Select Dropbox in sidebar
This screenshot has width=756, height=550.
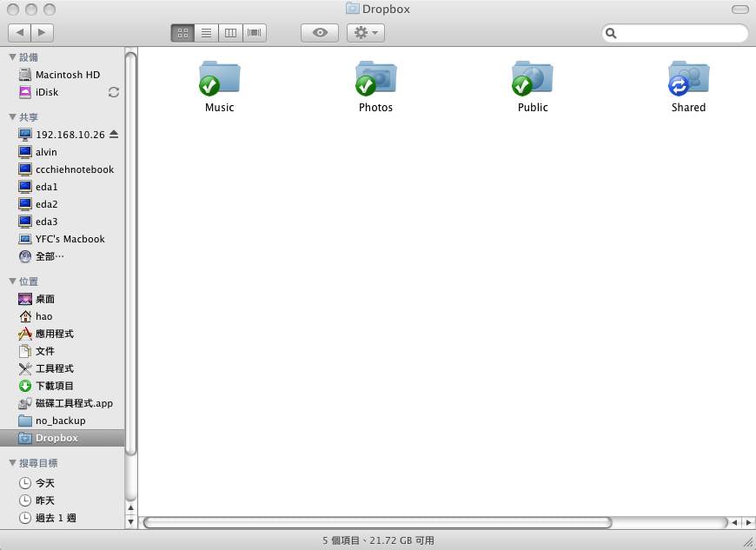(63, 438)
